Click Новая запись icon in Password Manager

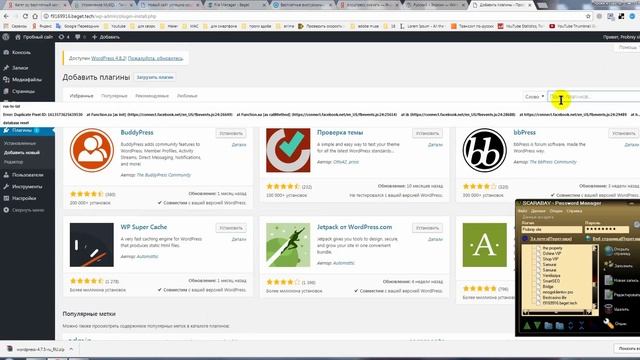tap(609, 280)
